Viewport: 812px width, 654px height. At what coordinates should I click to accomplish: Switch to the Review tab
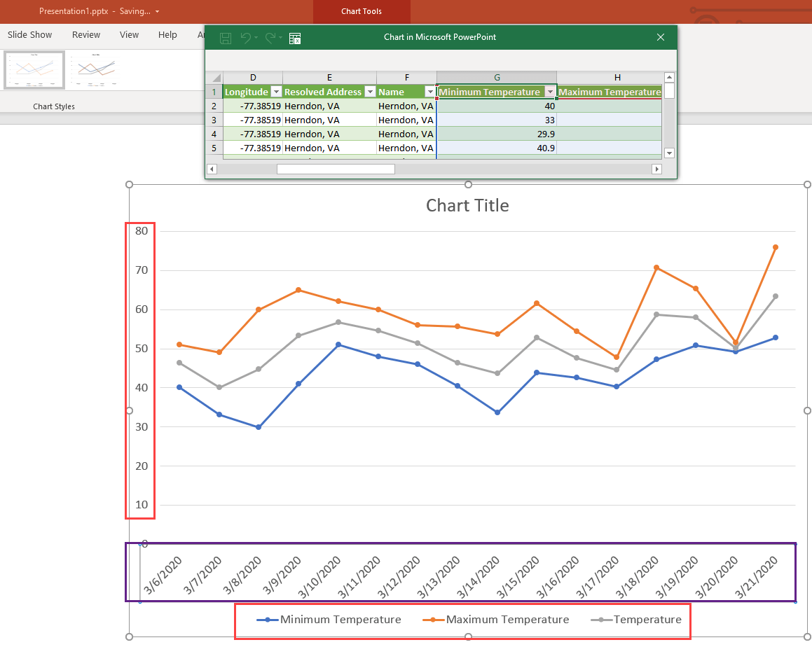point(86,35)
